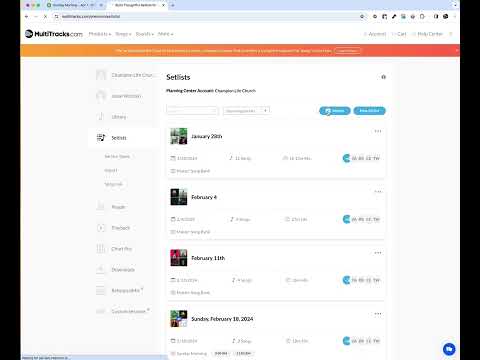Image resolution: width=480 pixels, height=360 pixels.
Task: Click the blue Import button
Action: (335, 111)
